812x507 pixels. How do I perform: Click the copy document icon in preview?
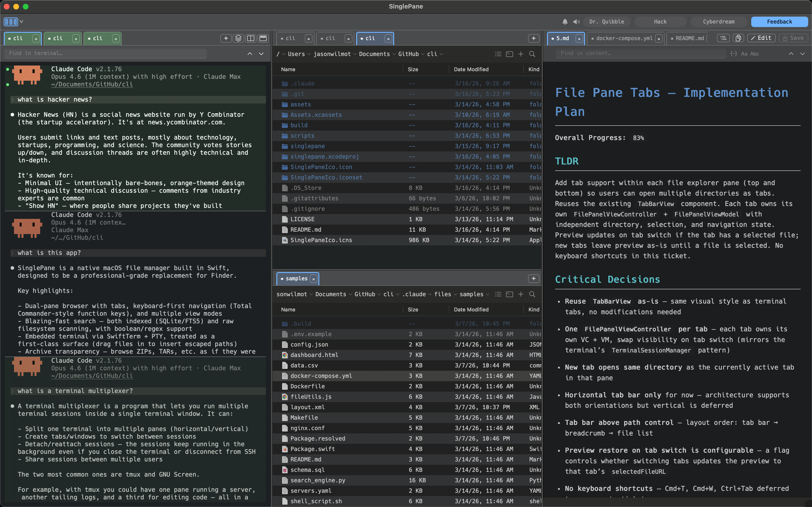[x=738, y=38]
